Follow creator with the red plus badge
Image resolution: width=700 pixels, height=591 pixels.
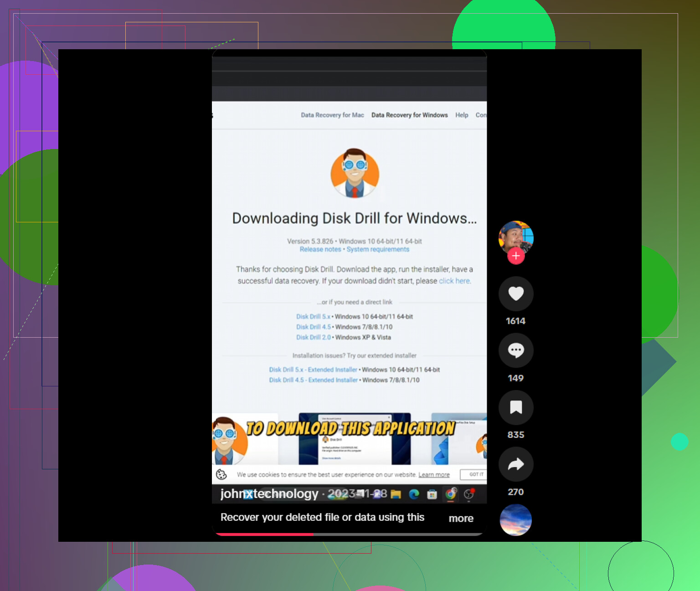click(x=516, y=256)
